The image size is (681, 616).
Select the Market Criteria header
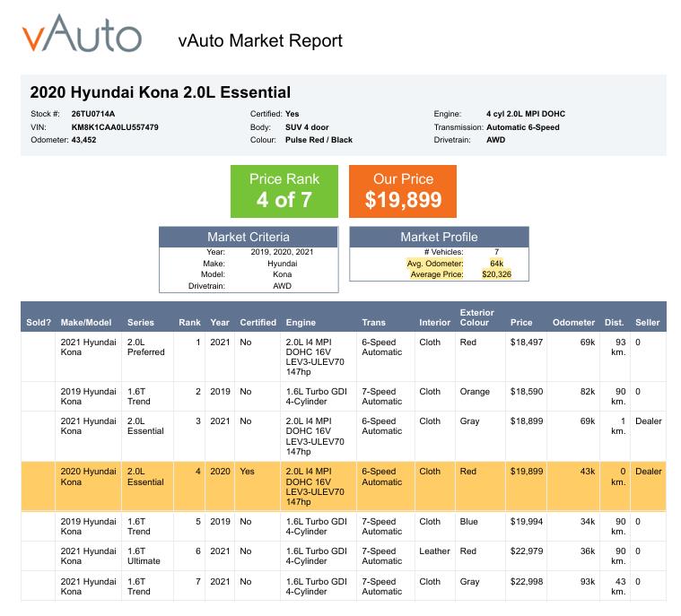click(x=249, y=237)
